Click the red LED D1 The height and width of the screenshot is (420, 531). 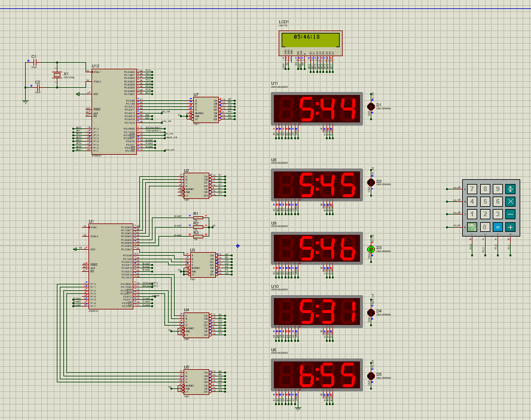click(x=371, y=106)
